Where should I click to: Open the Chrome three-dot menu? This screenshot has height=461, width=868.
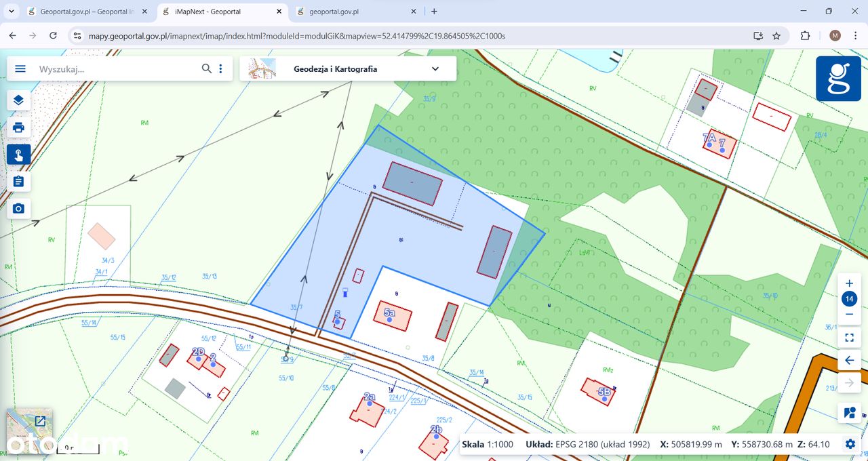[x=854, y=35]
